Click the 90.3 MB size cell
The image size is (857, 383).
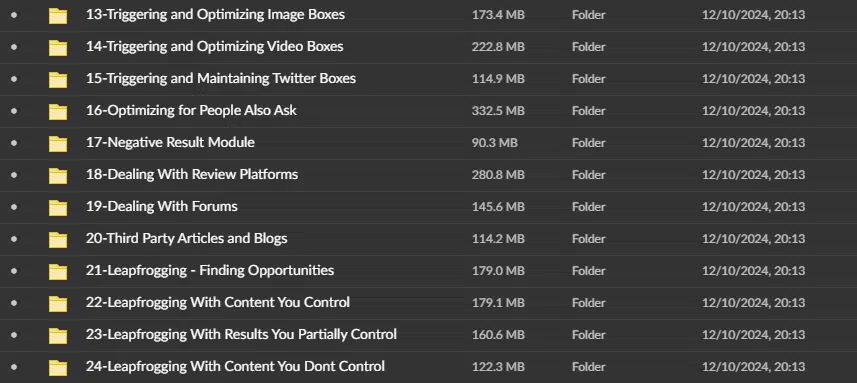[495, 143]
